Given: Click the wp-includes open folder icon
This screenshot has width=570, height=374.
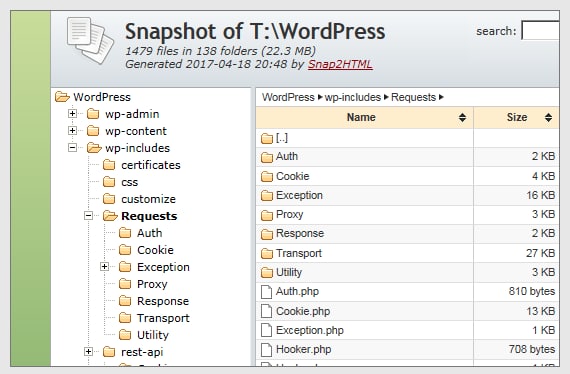Looking at the screenshot, I should (x=94, y=148).
